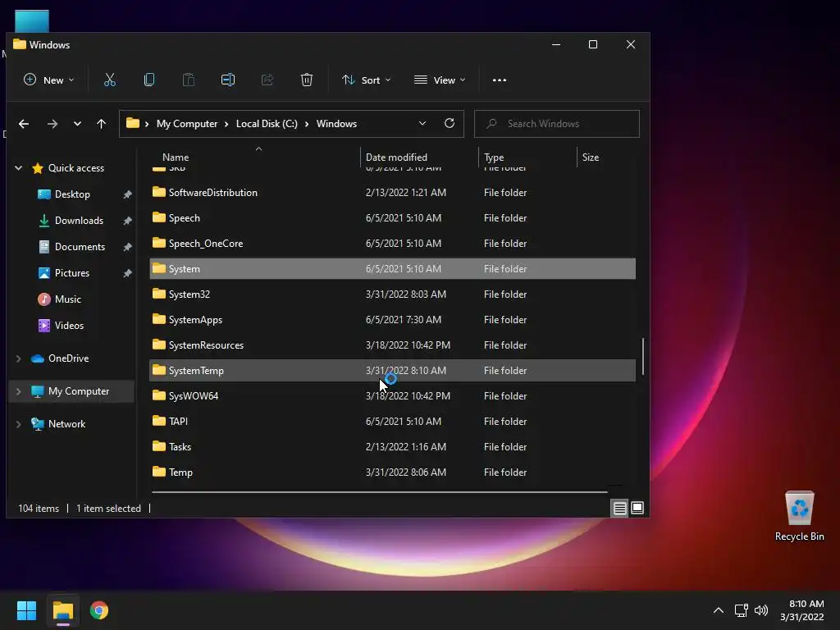The height and width of the screenshot is (630, 840).
Task: Click My Computer breadcrumb in address bar
Action: coord(187,124)
